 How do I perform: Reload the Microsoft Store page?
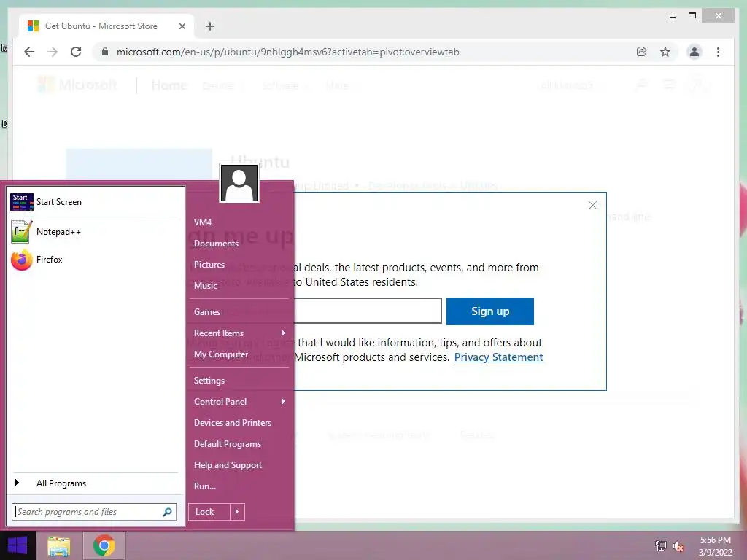(x=76, y=52)
